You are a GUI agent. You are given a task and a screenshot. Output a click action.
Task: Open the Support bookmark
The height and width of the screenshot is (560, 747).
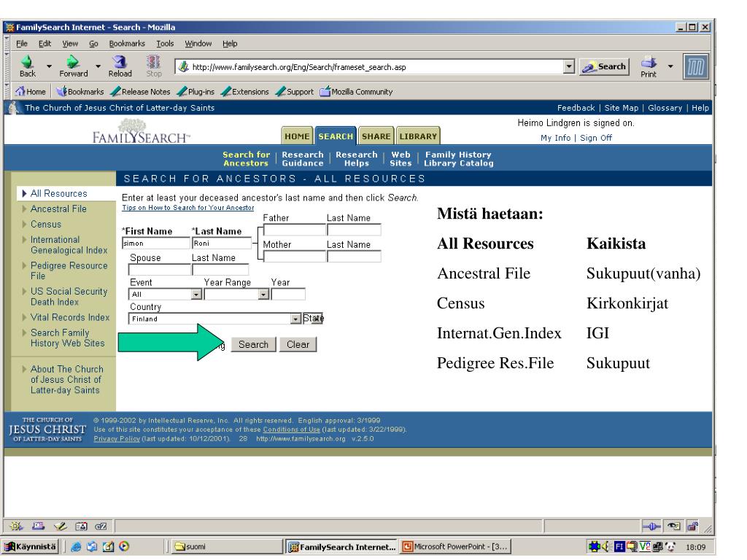[295, 91]
